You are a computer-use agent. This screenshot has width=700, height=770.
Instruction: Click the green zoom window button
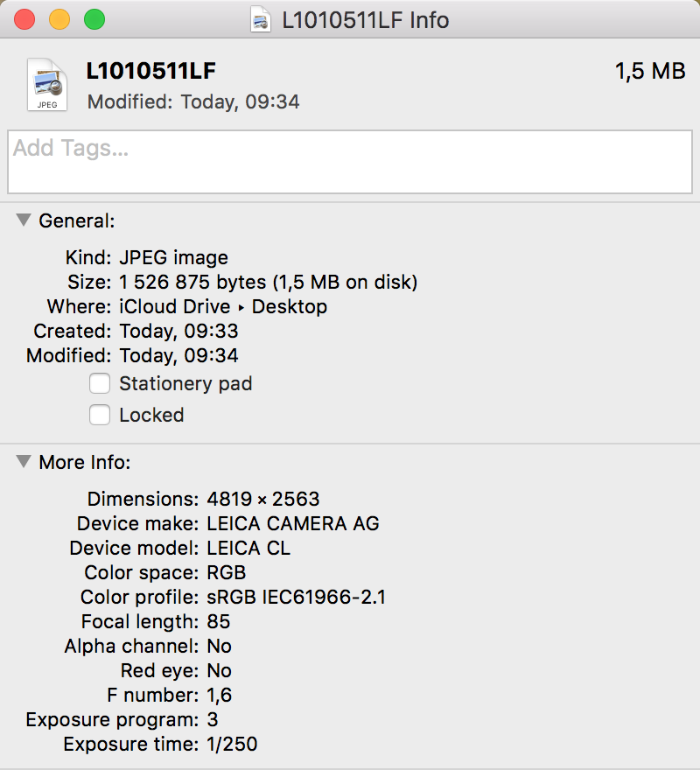click(94, 19)
